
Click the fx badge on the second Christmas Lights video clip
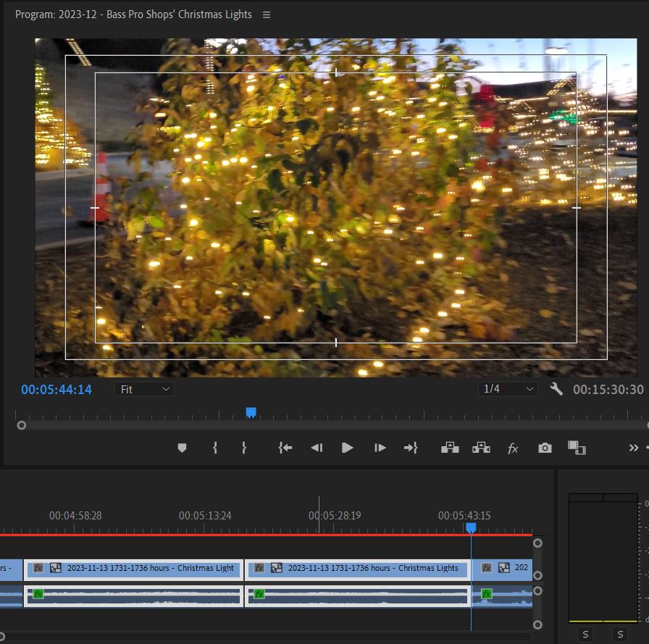pos(259,568)
